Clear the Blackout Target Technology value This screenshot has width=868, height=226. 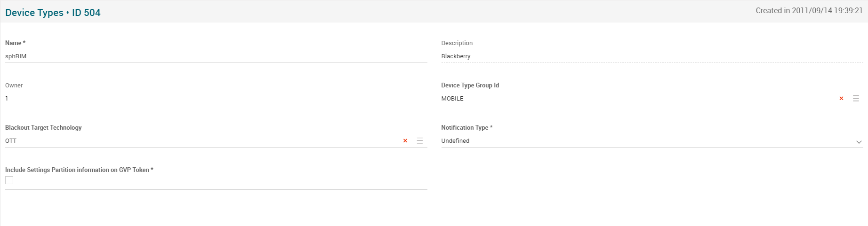pyautogui.click(x=405, y=141)
